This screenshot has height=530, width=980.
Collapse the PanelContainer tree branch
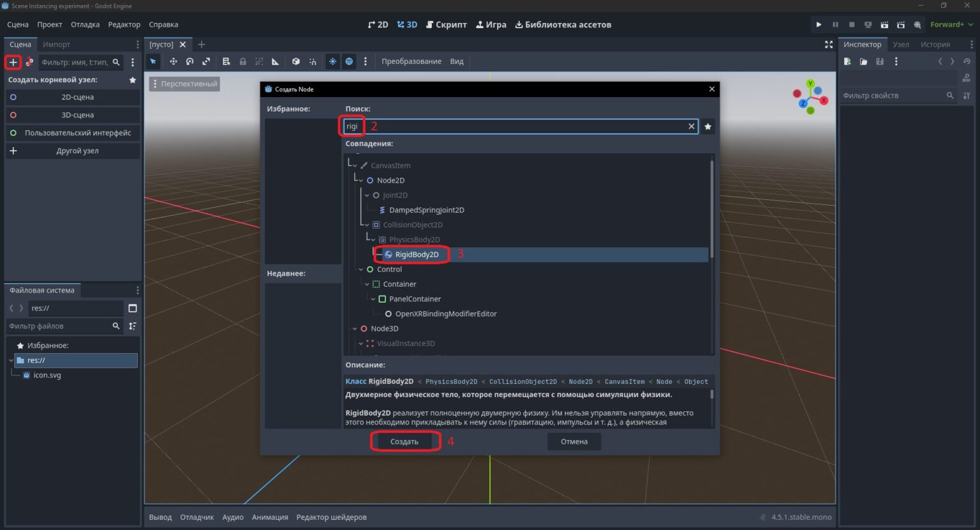[373, 299]
